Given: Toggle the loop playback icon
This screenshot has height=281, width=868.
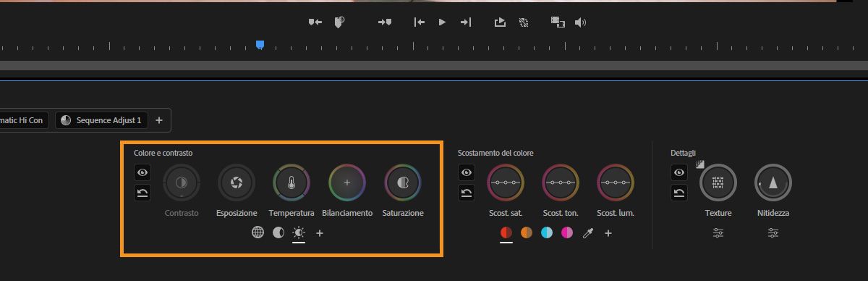Looking at the screenshot, I should click(x=524, y=22).
